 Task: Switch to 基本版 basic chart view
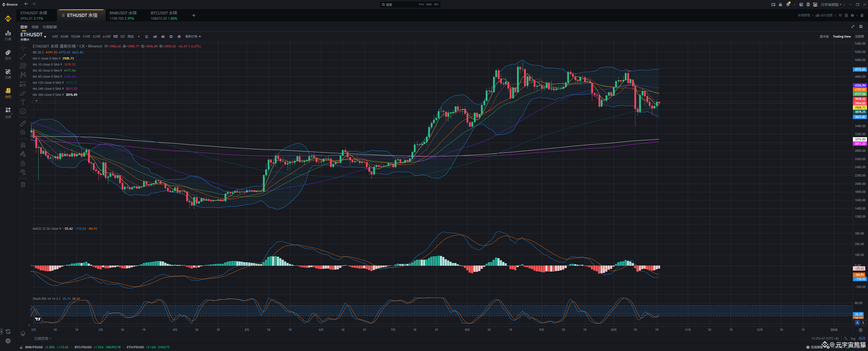[824, 36]
